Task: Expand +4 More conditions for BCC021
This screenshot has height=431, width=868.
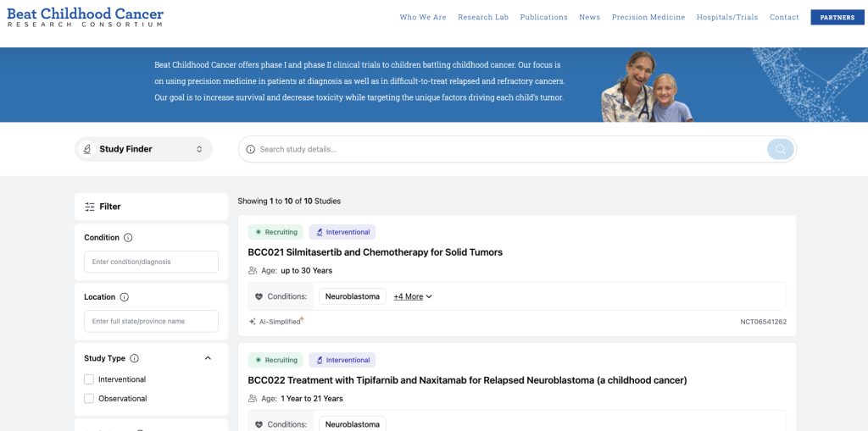Action: click(x=413, y=296)
